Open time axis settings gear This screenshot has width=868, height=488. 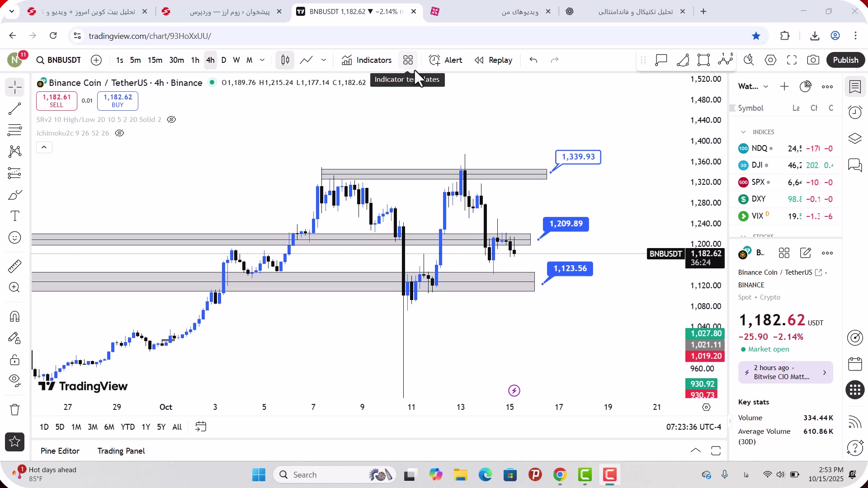click(x=706, y=408)
